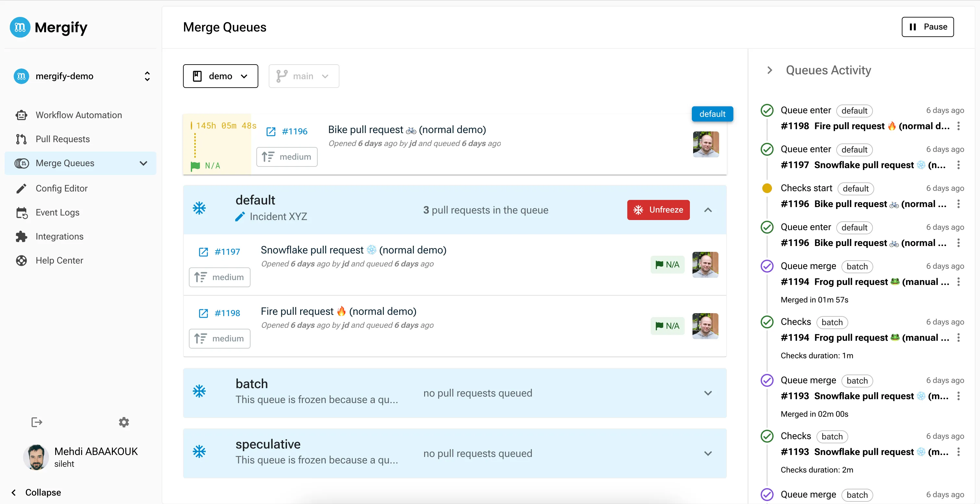Open settings gear icon in sidebar
The width and height of the screenshot is (980, 504).
(124, 422)
